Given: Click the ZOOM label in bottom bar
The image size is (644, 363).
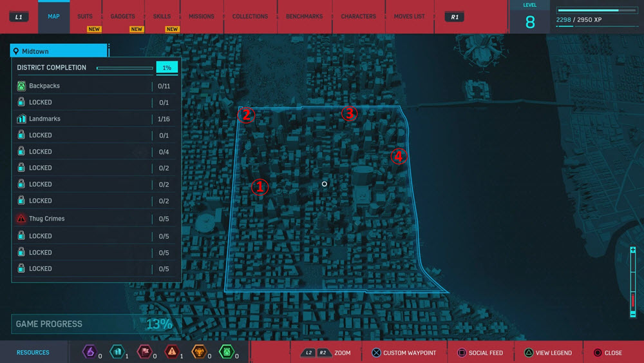Looking at the screenshot, I should 343,353.
